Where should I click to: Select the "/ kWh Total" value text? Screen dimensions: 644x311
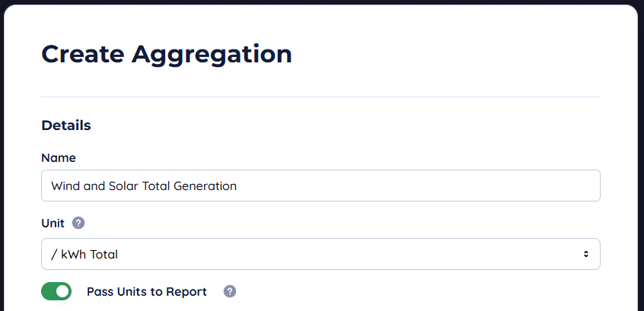(84, 255)
